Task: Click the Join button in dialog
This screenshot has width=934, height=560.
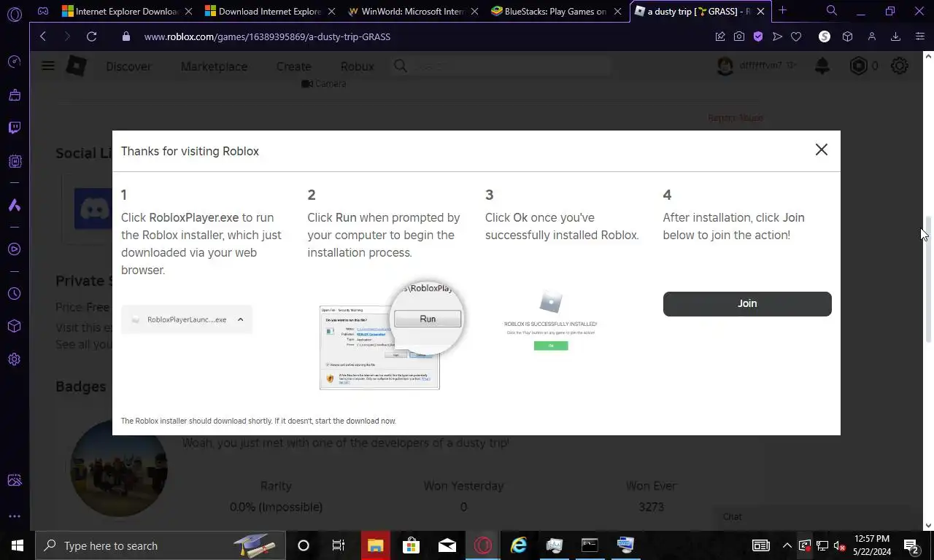Action: coord(747,304)
